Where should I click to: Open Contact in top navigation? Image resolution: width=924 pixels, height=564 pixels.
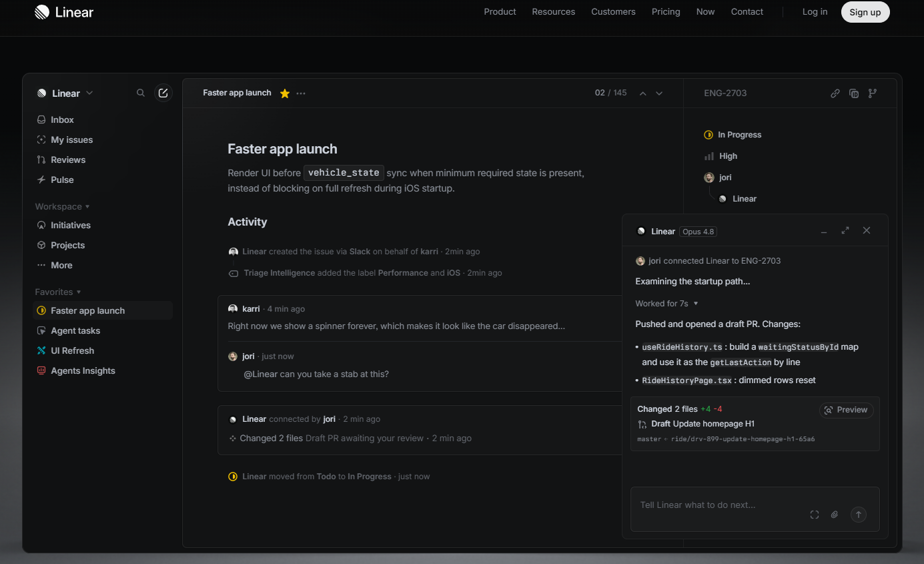point(747,12)
